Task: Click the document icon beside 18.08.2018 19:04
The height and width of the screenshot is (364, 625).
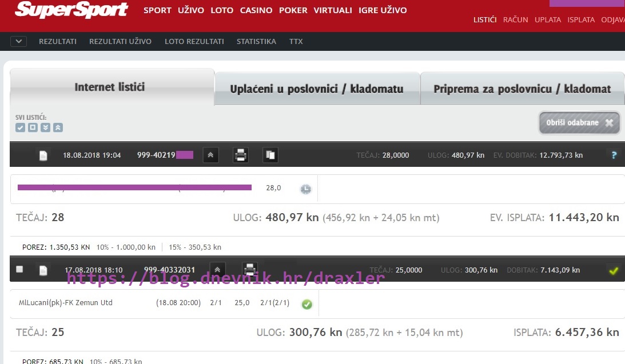Action: pyautogui.click(x=43, y=155)
